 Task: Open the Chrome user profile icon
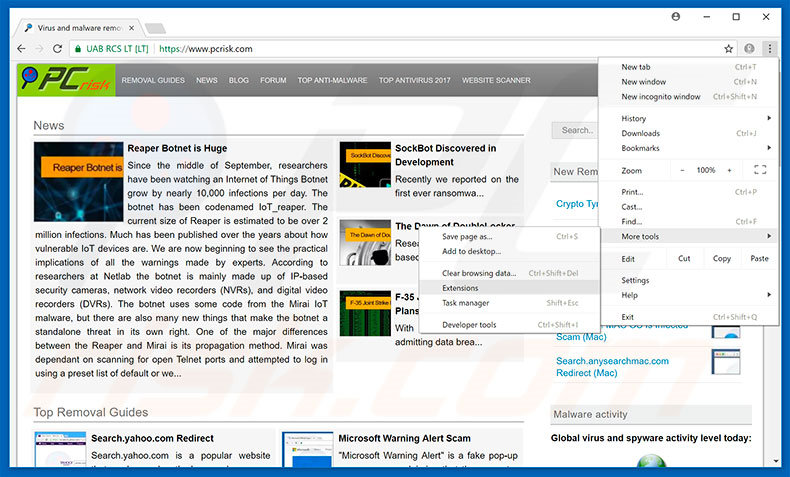click(676, 17)
